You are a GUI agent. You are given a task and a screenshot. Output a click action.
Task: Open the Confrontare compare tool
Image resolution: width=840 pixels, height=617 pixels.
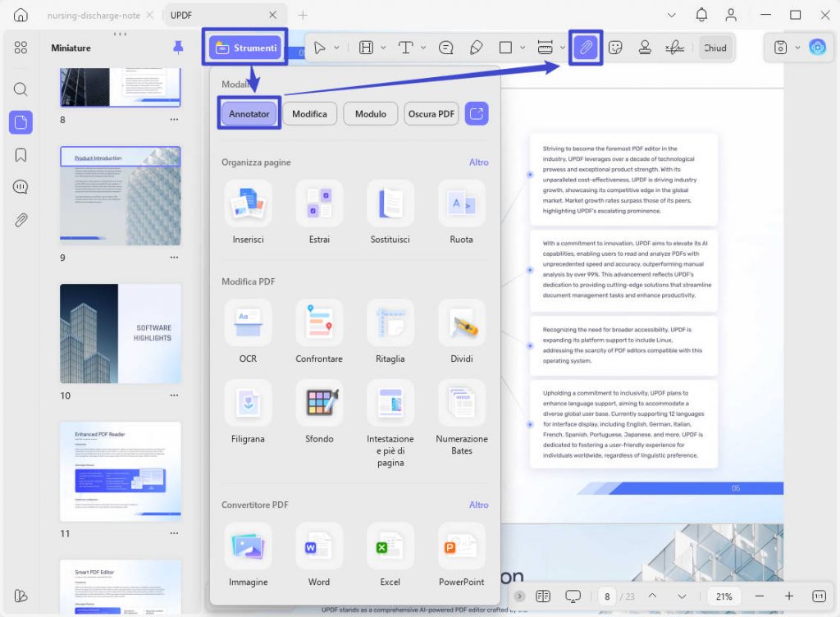pyautogui.click(x=319, y=332)
